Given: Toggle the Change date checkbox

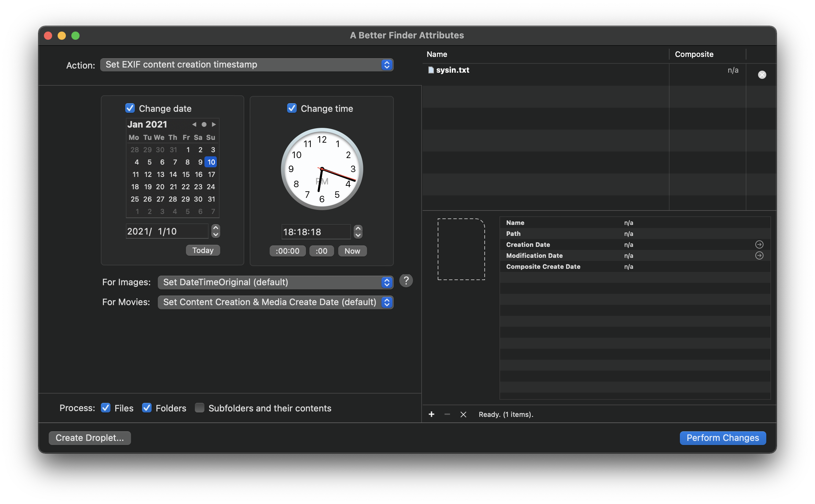Looking at the screenshot, I should click(130, 108).
